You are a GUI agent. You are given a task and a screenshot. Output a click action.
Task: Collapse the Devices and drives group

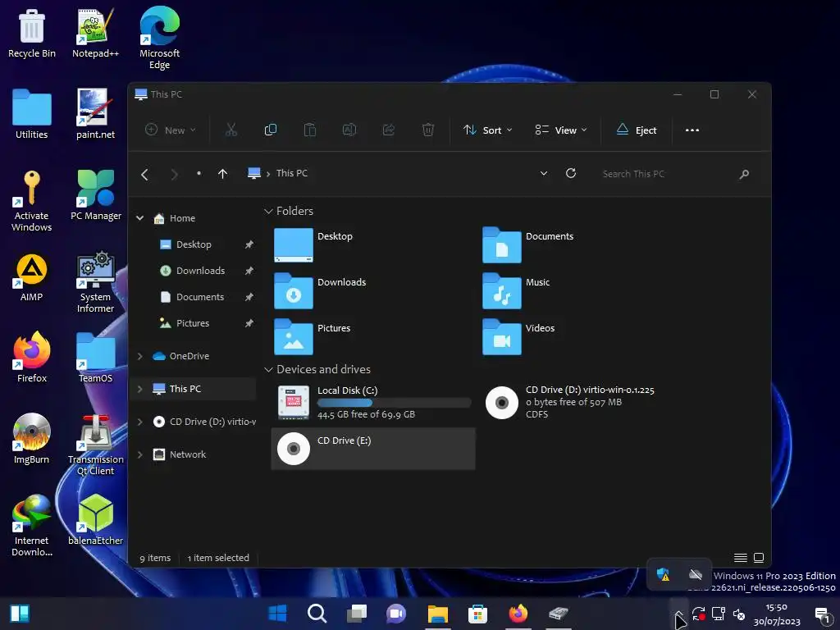click(268, 370)
